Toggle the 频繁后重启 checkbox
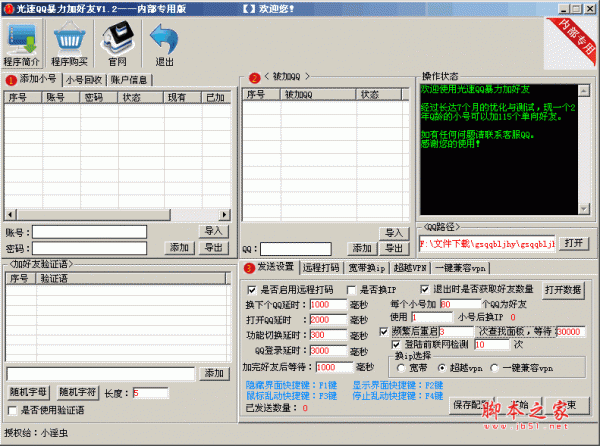Screen dimensions: 600x446 (384, 331)
